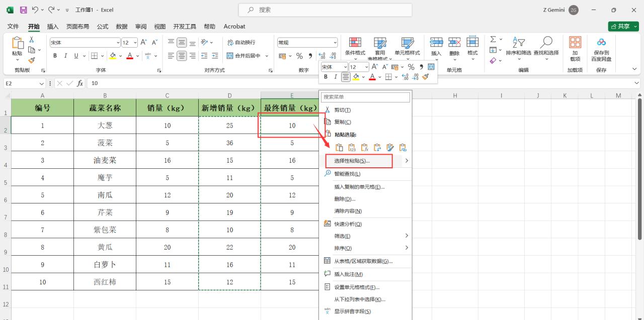
Task: Open the 插入 ribbon tab
Action: (53, 26)
